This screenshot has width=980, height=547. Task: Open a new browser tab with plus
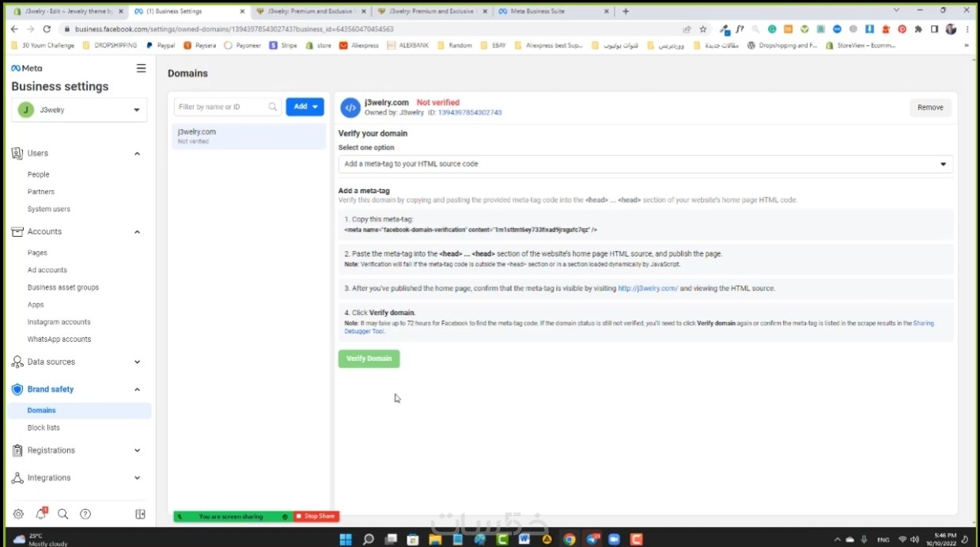click(x=626, y=11)
